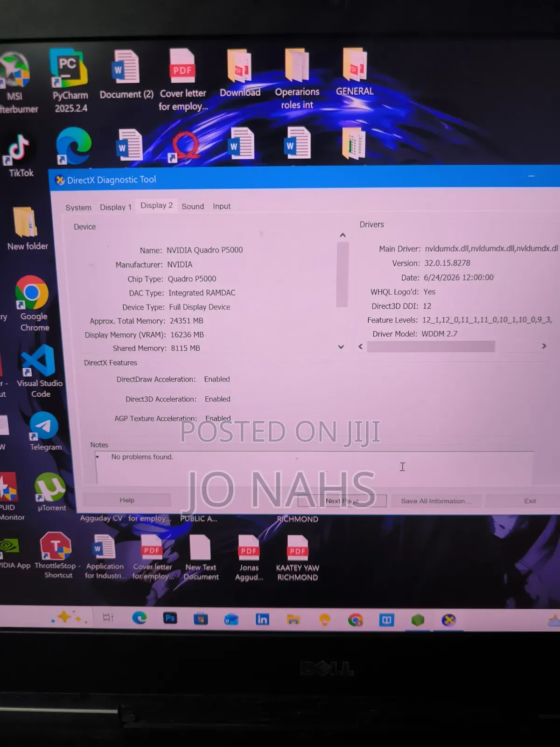Click Drivers scrollbar left arrow
560x747 pixels.
360,346
